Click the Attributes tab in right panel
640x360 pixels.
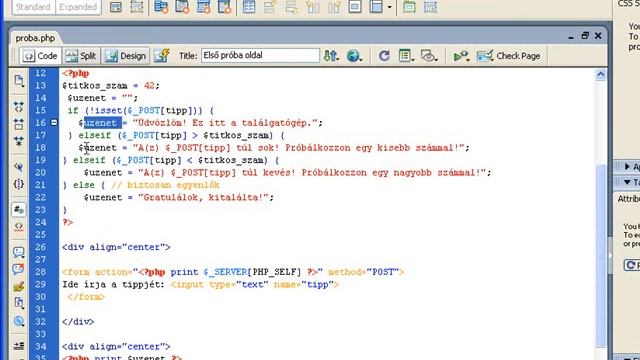[629, 199]
